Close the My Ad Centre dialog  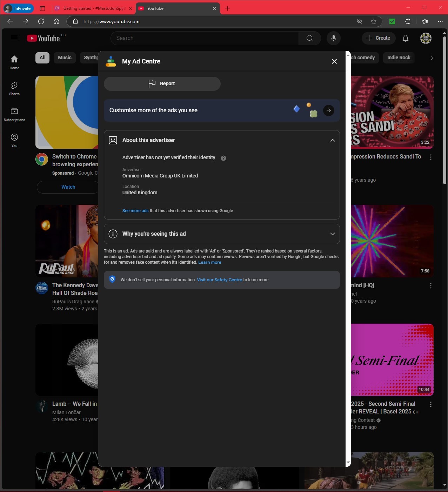click(x=334, y=61)
